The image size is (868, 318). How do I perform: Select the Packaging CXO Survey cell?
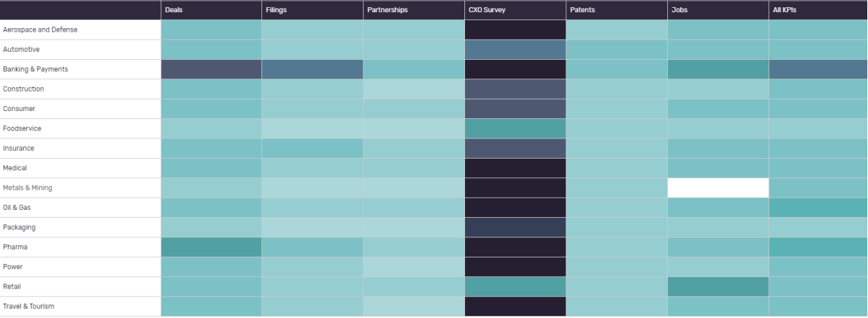(515, 228)
